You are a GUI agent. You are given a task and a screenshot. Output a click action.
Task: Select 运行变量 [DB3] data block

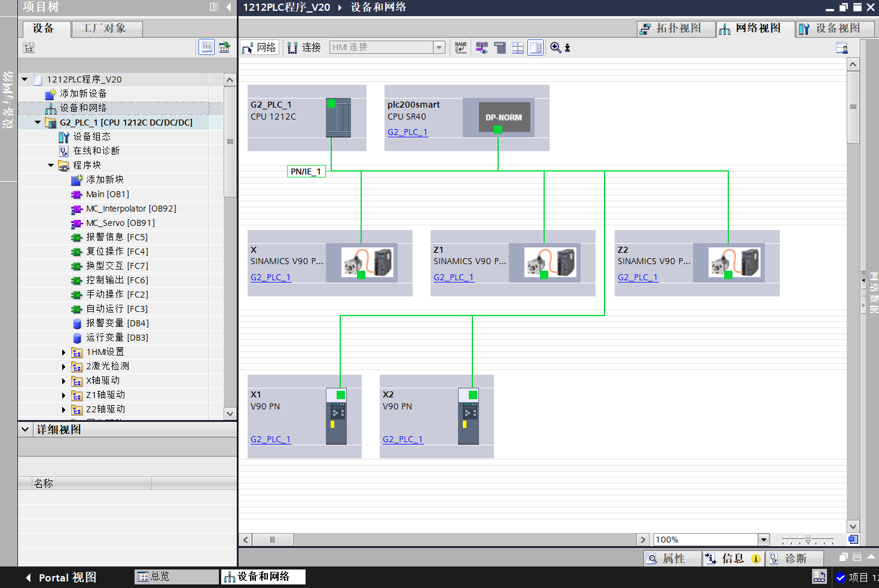pos(117,338)
